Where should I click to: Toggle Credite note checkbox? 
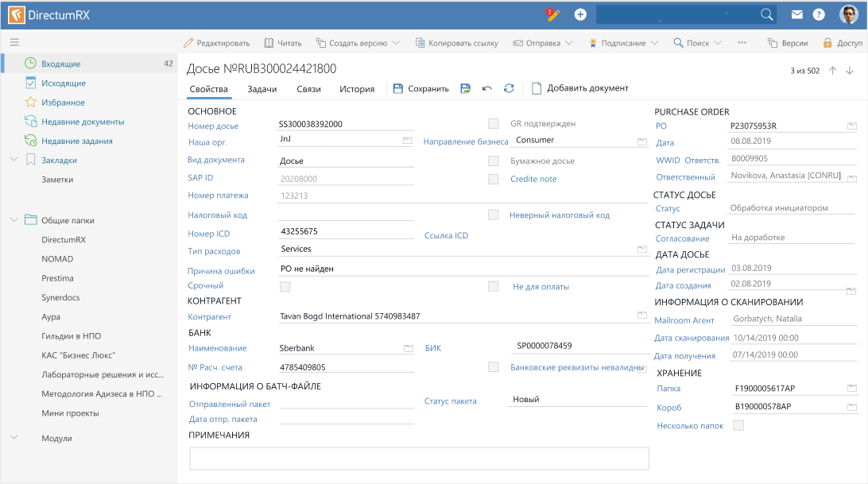pos(494,179)
